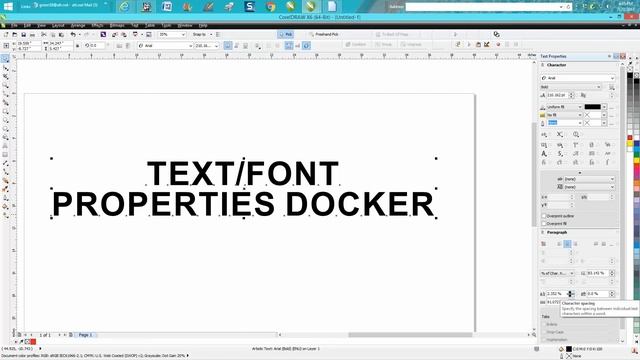Collapse the Character section of the docker

(543, 65)
